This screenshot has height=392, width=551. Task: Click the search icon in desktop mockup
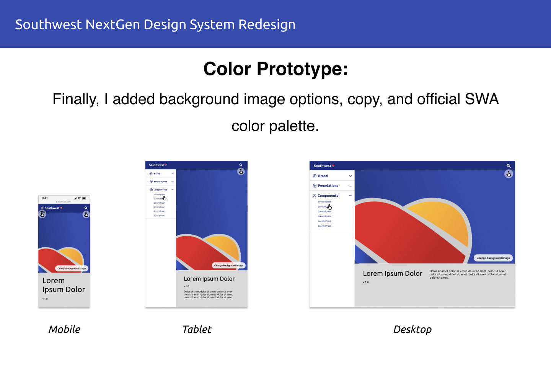509,166
